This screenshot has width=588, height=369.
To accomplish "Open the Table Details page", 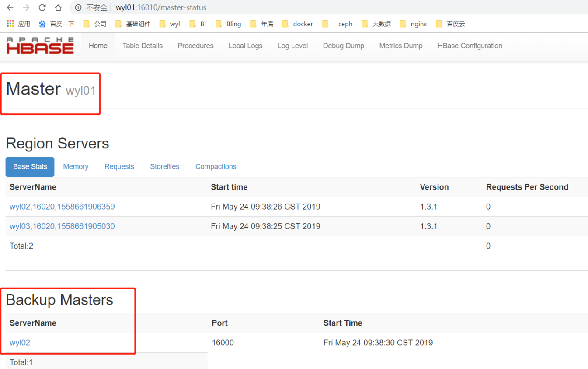I will 143,46.
